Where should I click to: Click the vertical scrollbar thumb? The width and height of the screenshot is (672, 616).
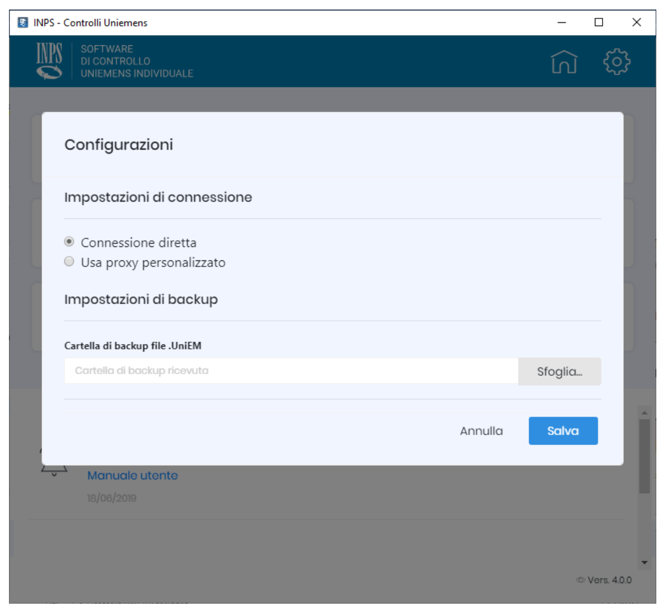(645, 456)
